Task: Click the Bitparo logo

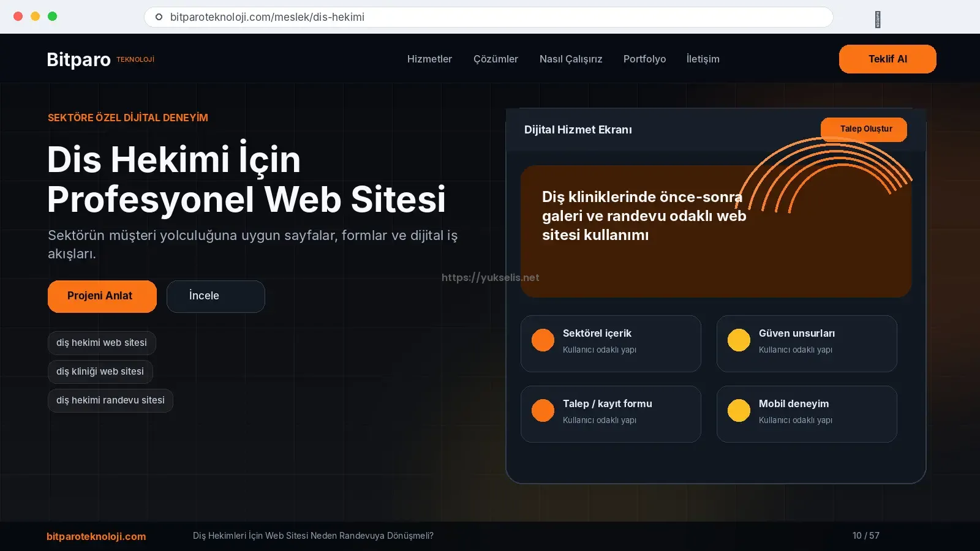Action: point(78,59)
